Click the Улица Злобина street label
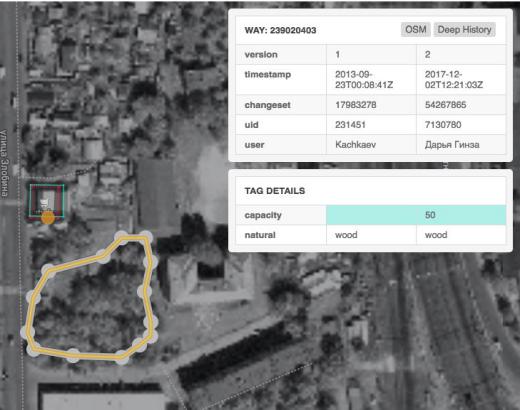Screen dimensions: 520x410 (x=4, y=163)
